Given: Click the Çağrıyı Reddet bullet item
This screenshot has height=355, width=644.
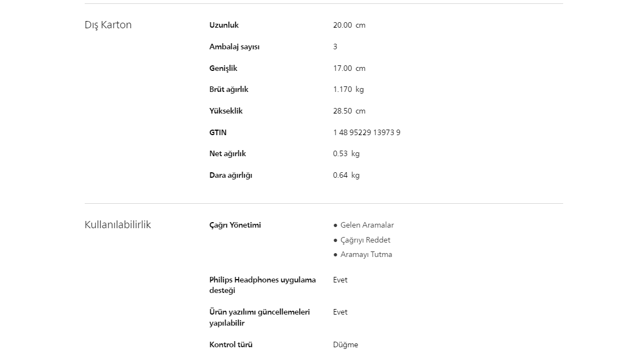Looking at the screenshot, I should pos(365,240).
